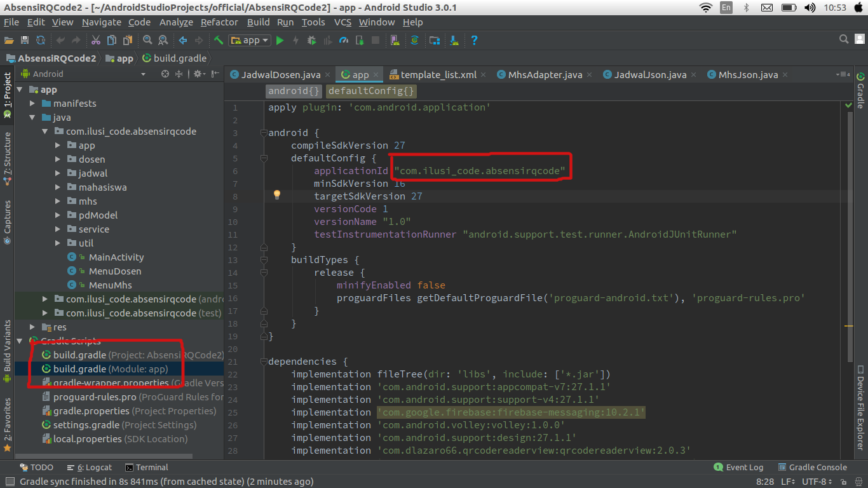Click the system volume icon in top bar

coord(810,8)
